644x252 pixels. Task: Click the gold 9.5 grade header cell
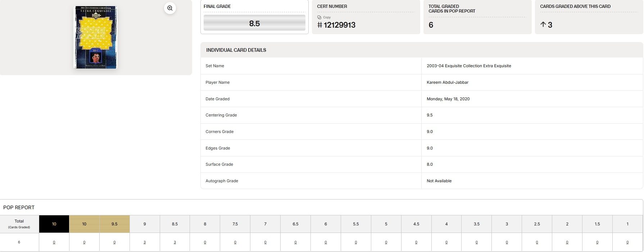[x=114, y=224]
